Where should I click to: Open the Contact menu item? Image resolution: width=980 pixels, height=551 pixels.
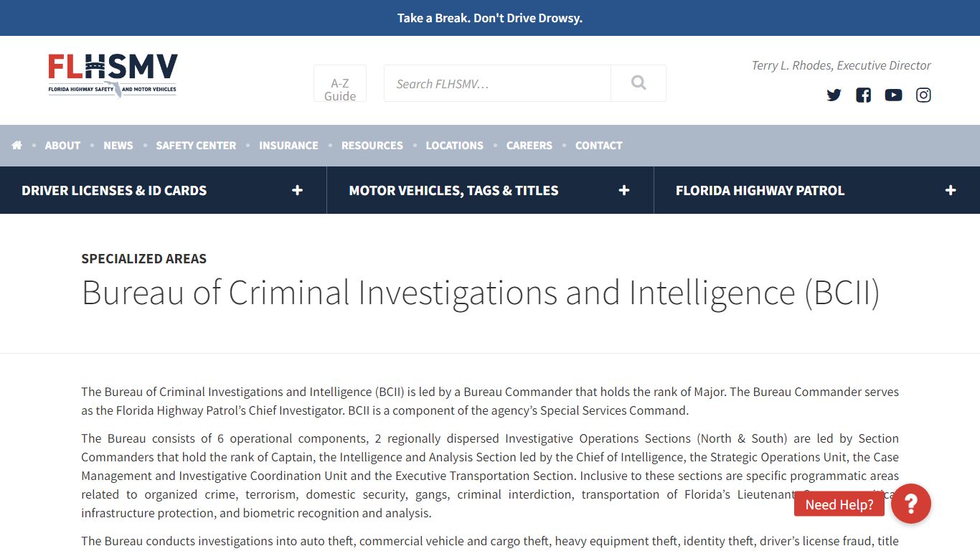click(x=599, y=145)
